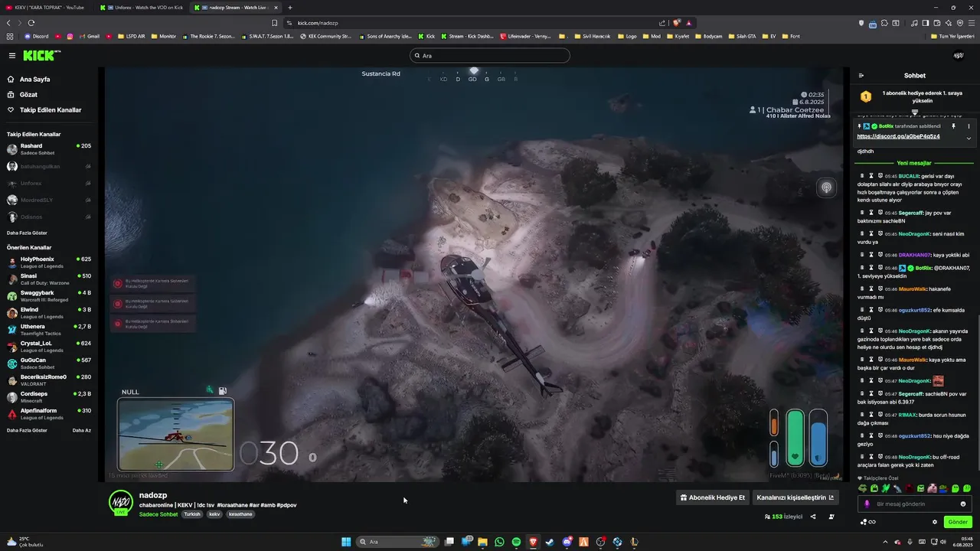The width and height of the screenshot is (980, 551).
Task: Click the infinity icon below chat input
Action: click(872, 522)
